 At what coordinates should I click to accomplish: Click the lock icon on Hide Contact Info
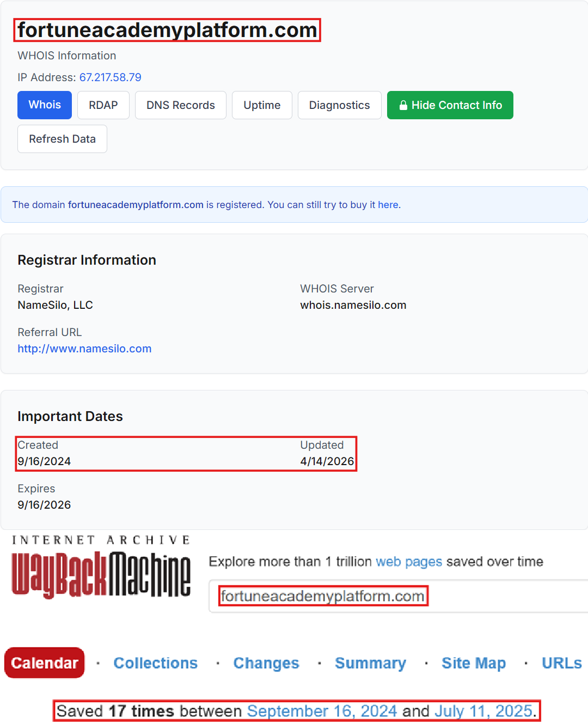pos(403,105)
